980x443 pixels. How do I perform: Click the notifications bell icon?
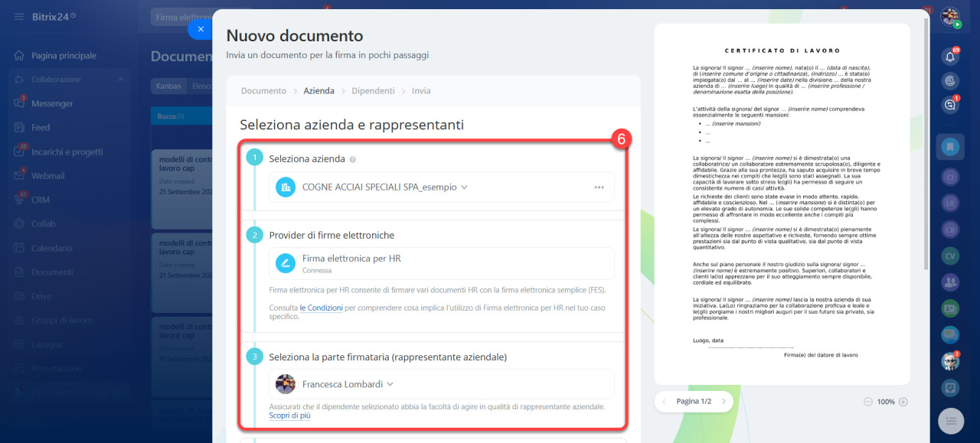(950, 57)
